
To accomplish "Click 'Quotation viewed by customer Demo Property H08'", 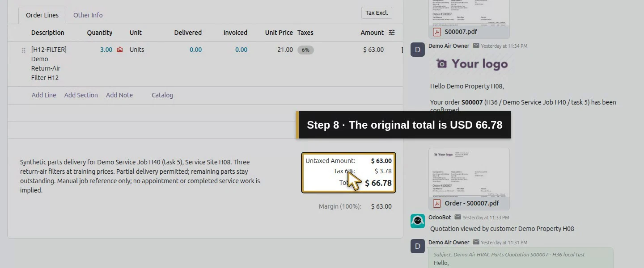I will (502, 229).
